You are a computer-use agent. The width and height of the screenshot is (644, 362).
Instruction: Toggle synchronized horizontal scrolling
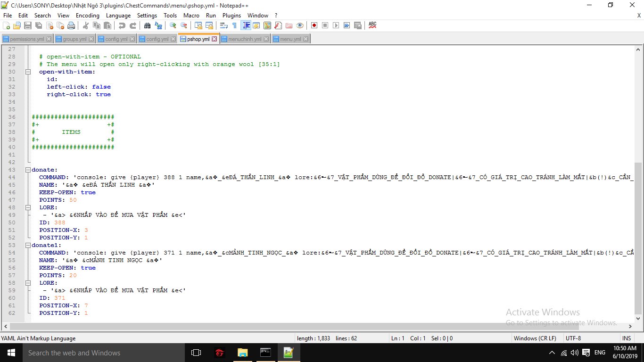[209, 25]
